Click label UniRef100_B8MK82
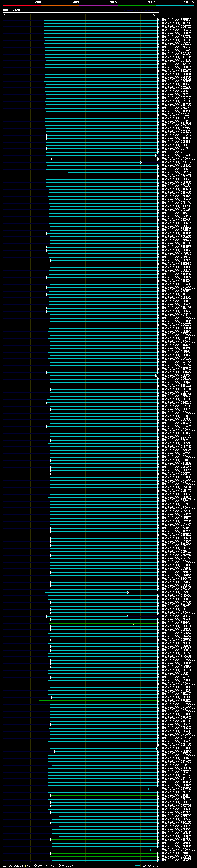 [x=177, y=629]
